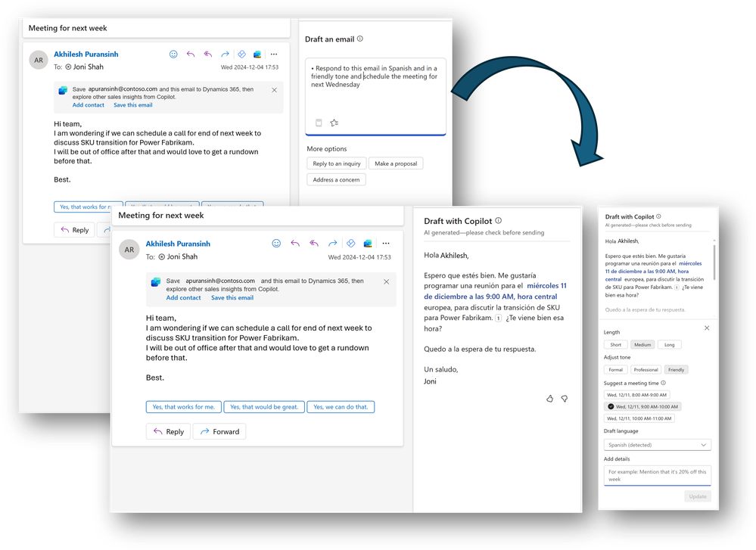Click Reply to an inquiry option
The height and width of the screenshot is (550, 756).
337,163
